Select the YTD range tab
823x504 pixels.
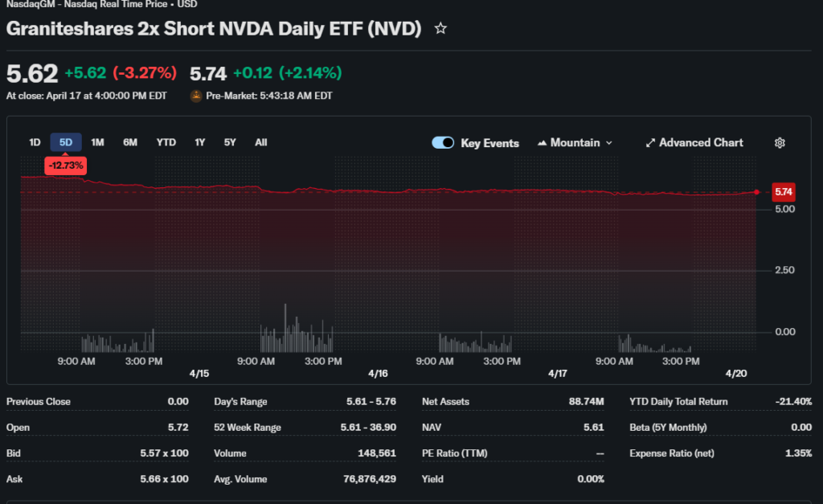tap(166, 143)
